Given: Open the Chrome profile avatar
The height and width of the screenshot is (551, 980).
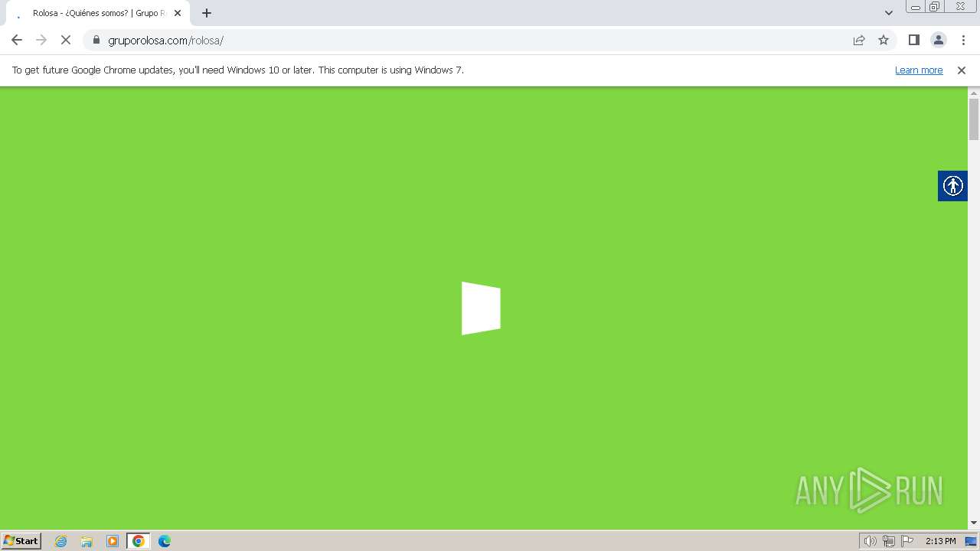Looking at the screenshot, I should [x=939, y=41].
